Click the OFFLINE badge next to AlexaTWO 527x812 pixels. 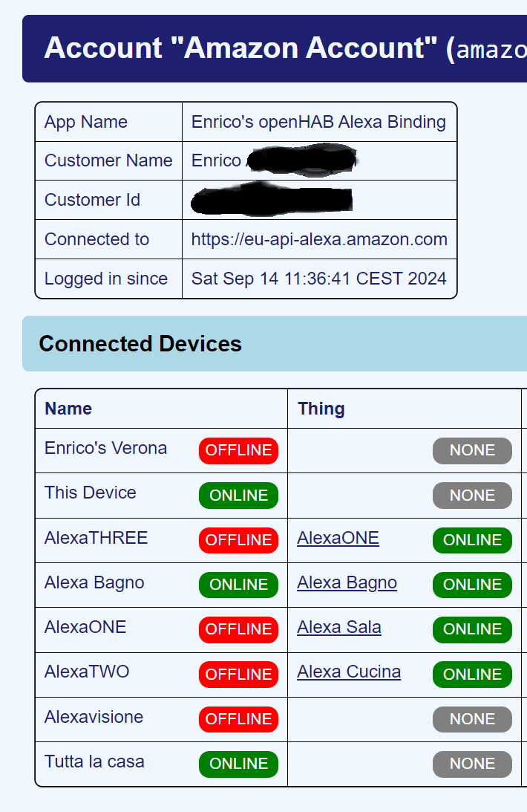[238, 674]
